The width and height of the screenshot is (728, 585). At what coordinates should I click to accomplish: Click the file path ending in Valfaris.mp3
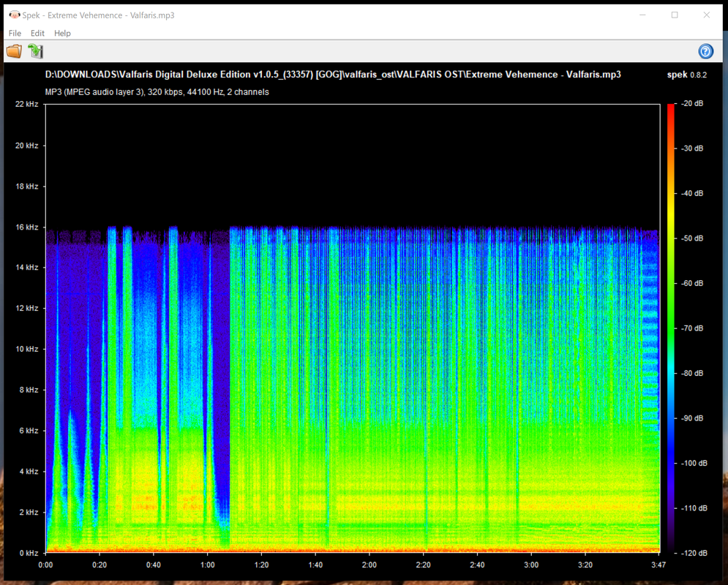tap(333, 75)
